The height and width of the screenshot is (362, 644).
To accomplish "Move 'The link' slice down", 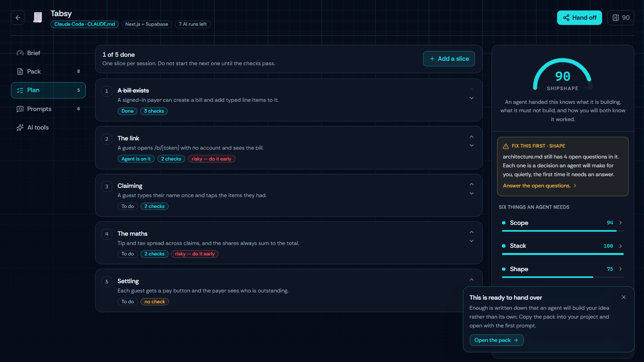I will tap(471, 146).
